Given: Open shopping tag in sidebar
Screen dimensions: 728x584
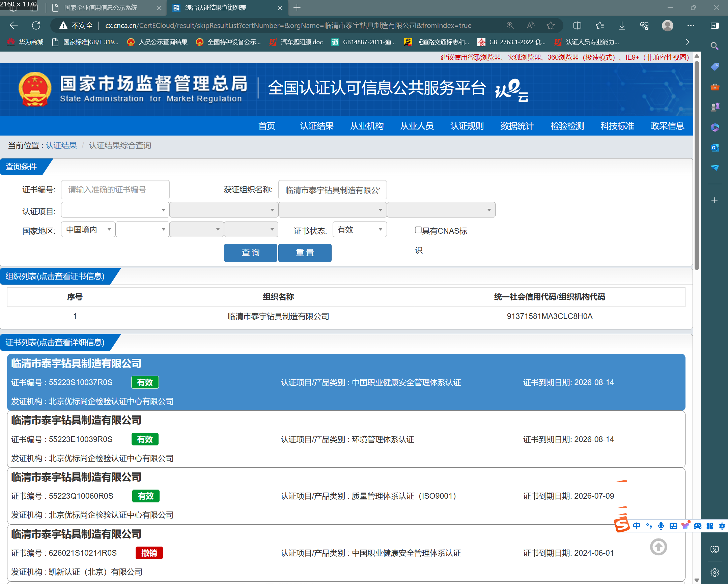Looking at the screenshot, I should point(715,66).
